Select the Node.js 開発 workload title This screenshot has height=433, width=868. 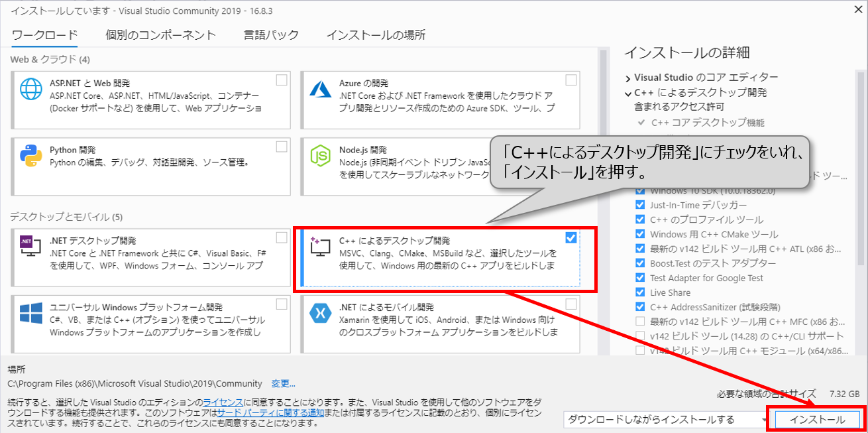(x=362, y=150)
